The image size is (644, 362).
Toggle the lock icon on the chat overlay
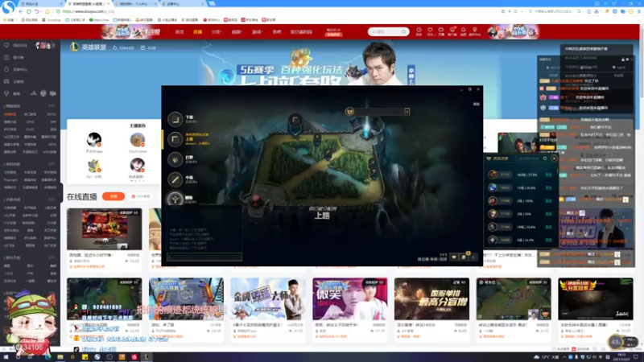tap(622, 60)
